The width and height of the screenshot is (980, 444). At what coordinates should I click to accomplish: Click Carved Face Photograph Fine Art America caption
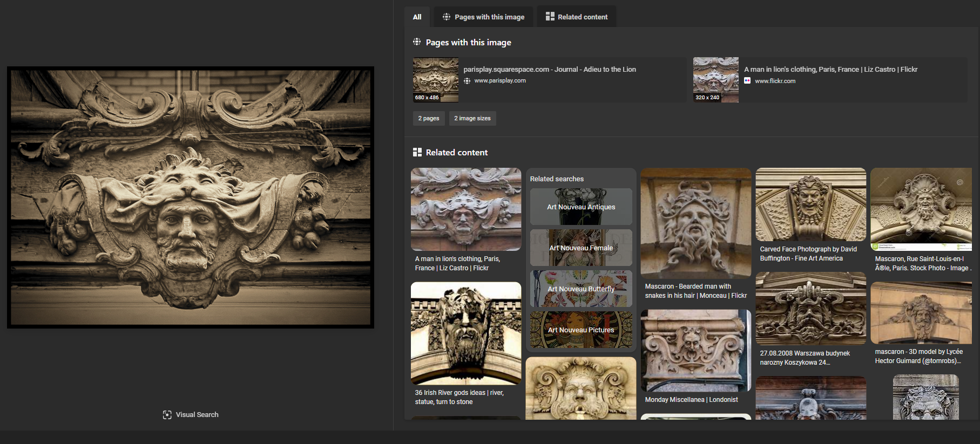click(808, 254)
